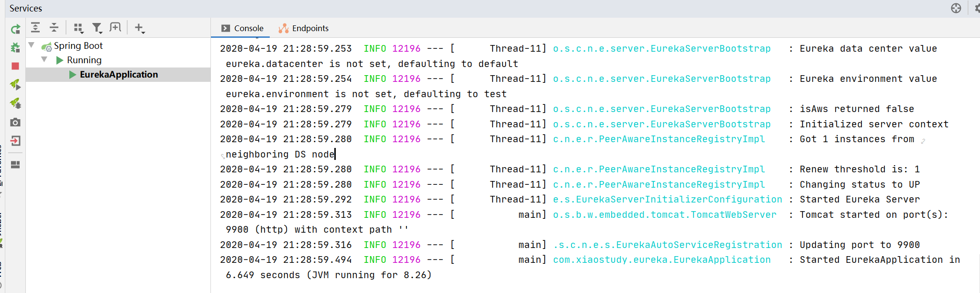The width and height of the screenshot is (980, 293).
Task: Click 'isAws returned false' log message
Action: pyautogui.click(x=857, y=109)
